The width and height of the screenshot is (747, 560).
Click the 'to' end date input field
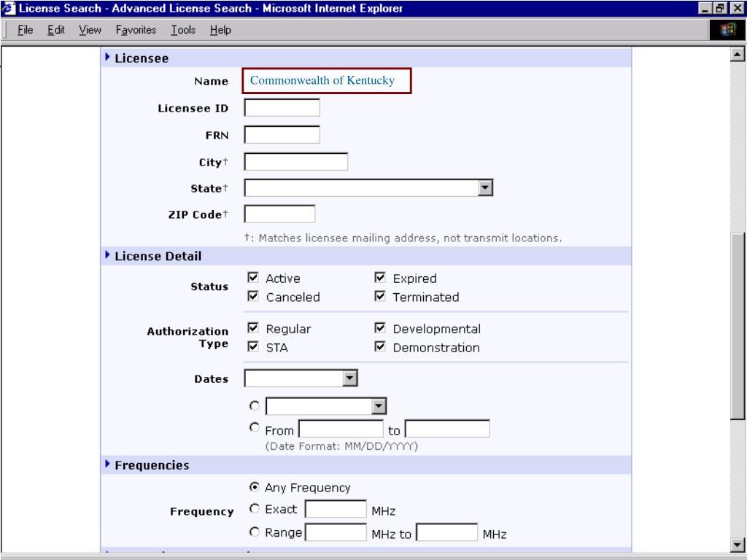click(x=447, y=429)
